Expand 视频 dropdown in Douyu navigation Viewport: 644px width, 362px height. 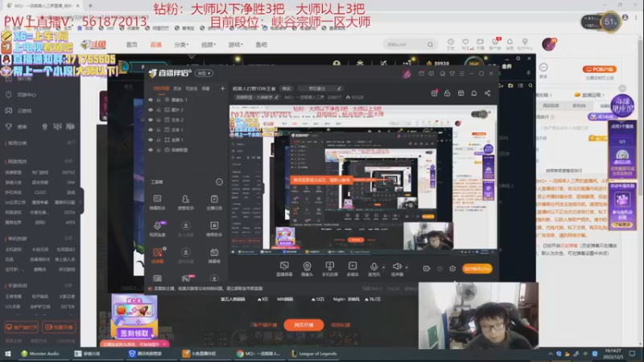[x=208, y=44]
